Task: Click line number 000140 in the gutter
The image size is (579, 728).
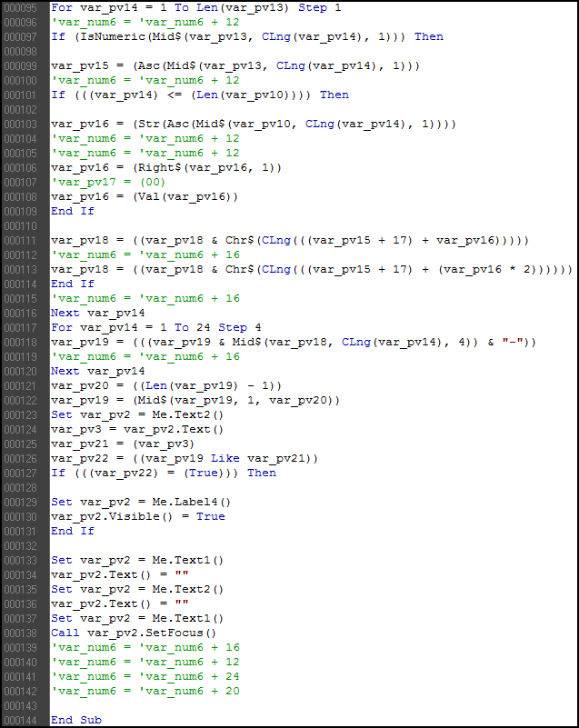Action: coord(20,663)
